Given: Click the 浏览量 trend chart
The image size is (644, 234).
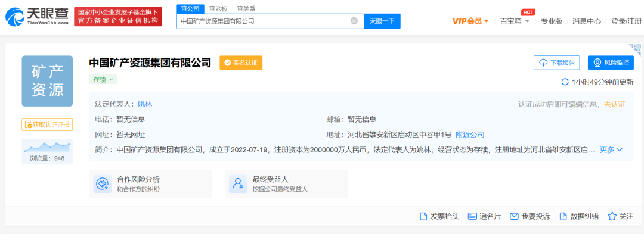Looking at the screenshot, I should click(47, 146).
